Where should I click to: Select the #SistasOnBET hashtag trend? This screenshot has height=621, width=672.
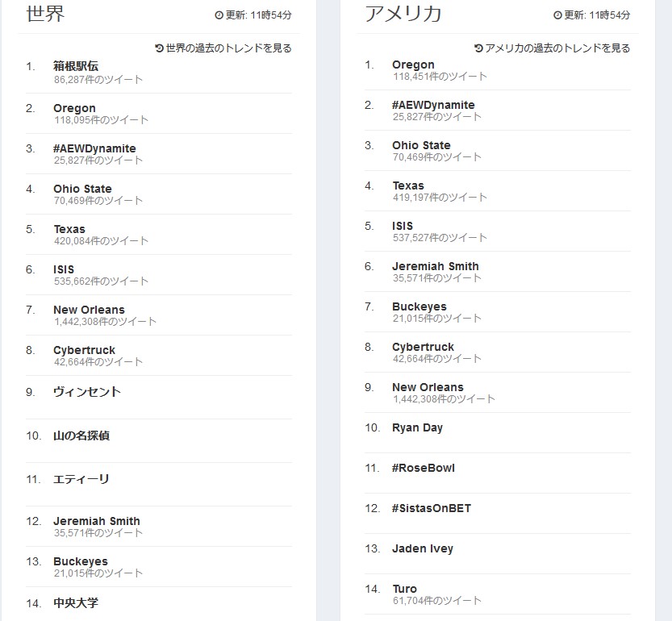click(x=432, y=508)
